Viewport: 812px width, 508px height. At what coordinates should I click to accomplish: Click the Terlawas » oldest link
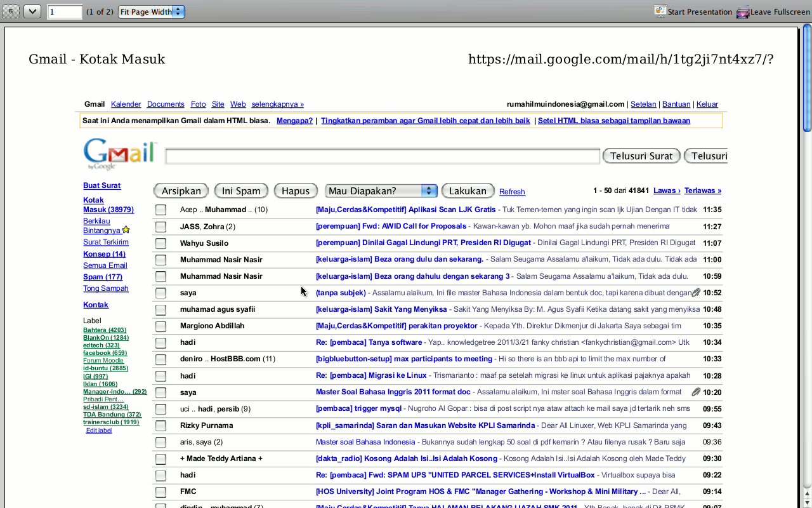703,190
